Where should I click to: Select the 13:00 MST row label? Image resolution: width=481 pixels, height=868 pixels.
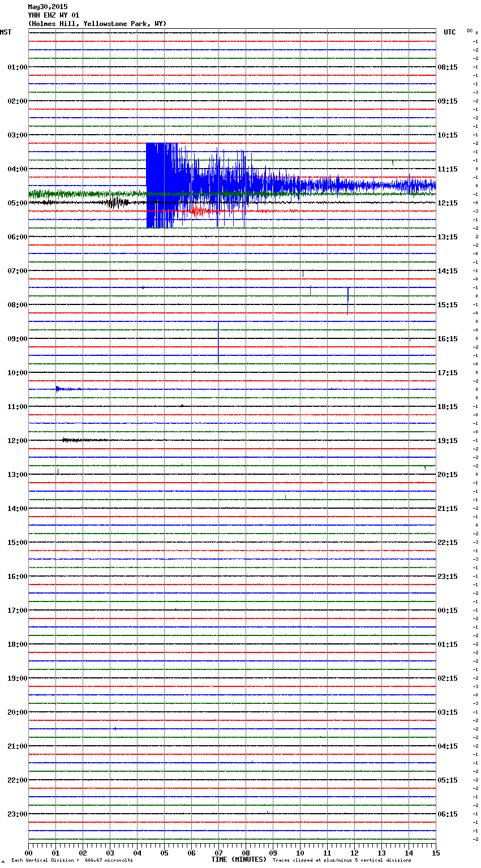pos(18,475)
